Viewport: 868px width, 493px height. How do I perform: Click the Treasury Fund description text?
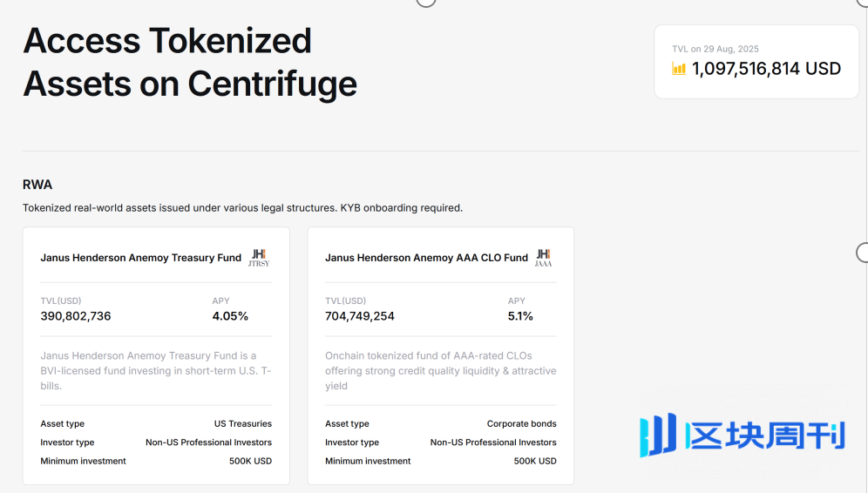155,371
